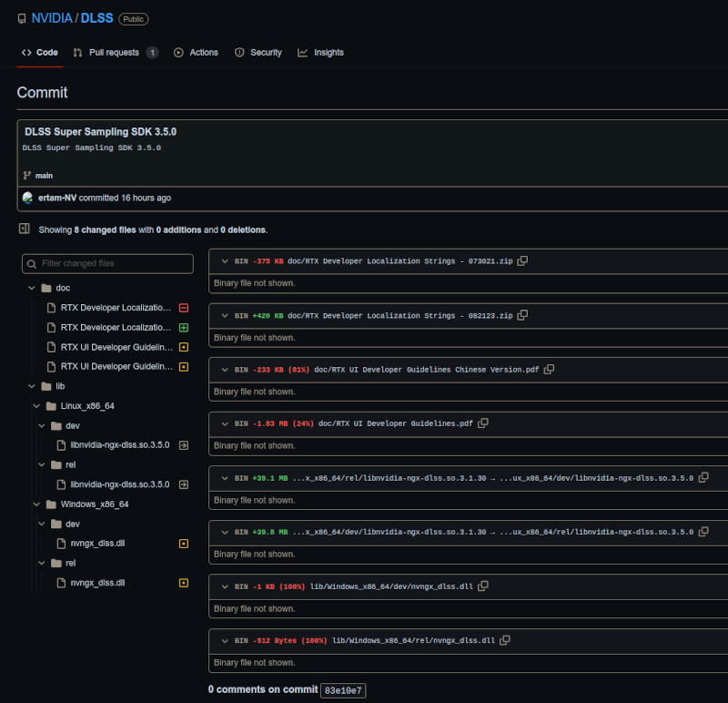The image size is (728, 703).
Task: Collapse the Chinese Version.pdf diff section
Action: click(x=224, y=370)
